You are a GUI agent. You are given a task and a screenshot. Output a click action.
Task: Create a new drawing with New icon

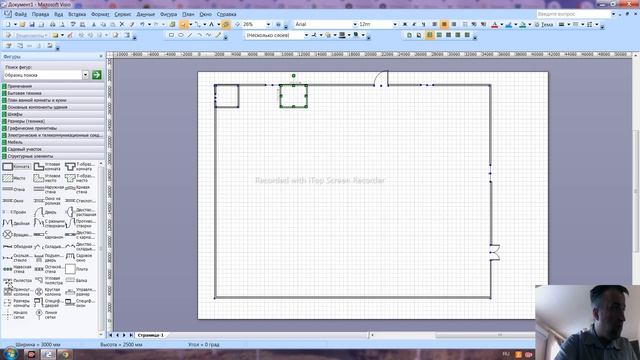click(x=8, y=24)
